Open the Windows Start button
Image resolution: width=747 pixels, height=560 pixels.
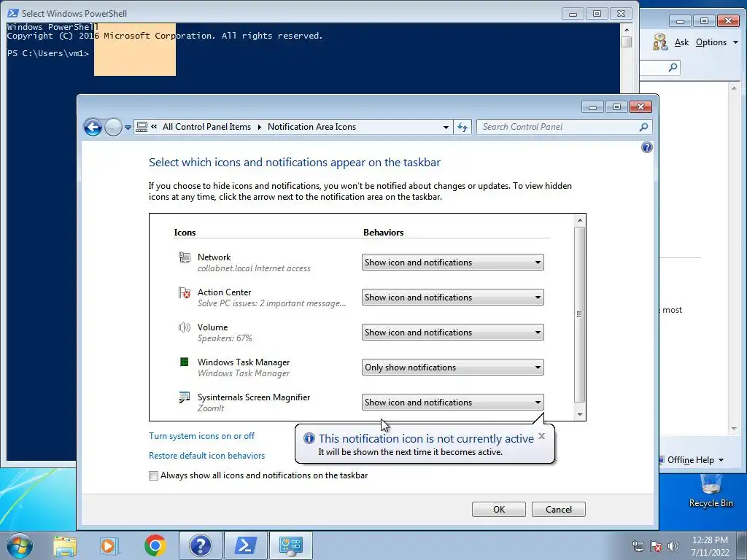pos(20,545)
